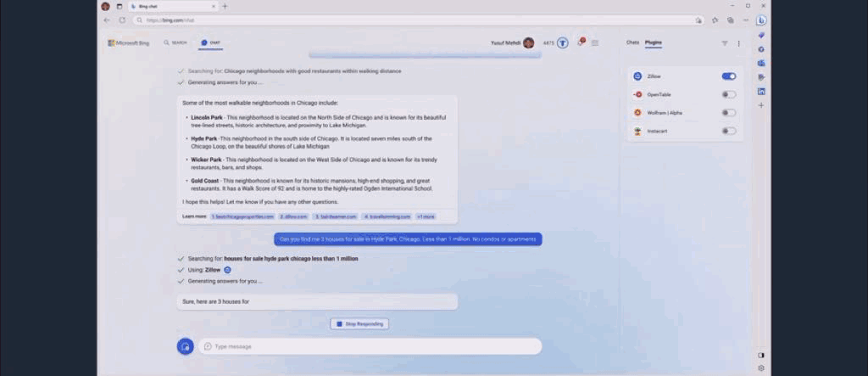Open the Rewards medal icon next to 4875
This screenshot has width=868, height=376.
[563, 42]
